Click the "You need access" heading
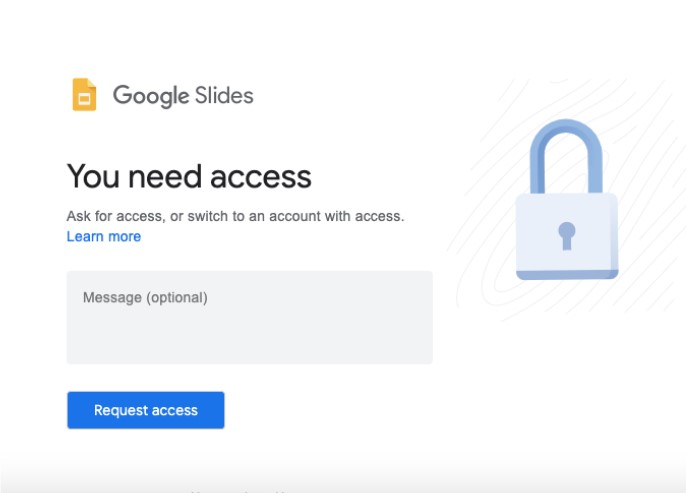 pos(189,177)
